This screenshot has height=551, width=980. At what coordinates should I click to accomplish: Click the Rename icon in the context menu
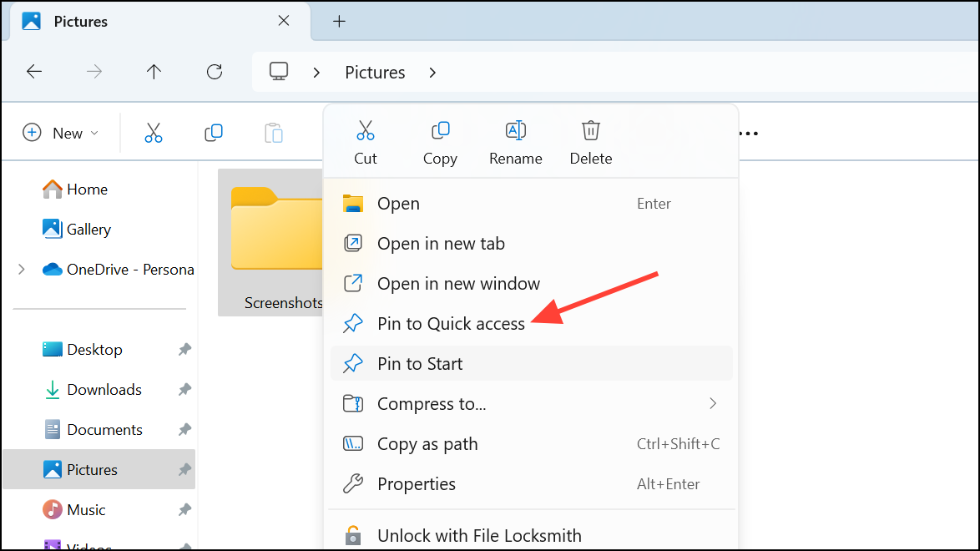(515, 130)
